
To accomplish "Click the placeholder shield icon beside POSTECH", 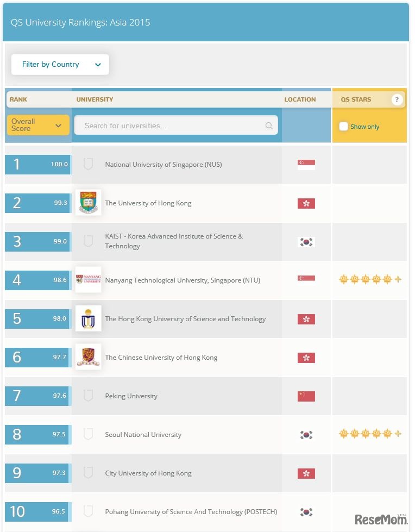I will click(x=88, y=511).
